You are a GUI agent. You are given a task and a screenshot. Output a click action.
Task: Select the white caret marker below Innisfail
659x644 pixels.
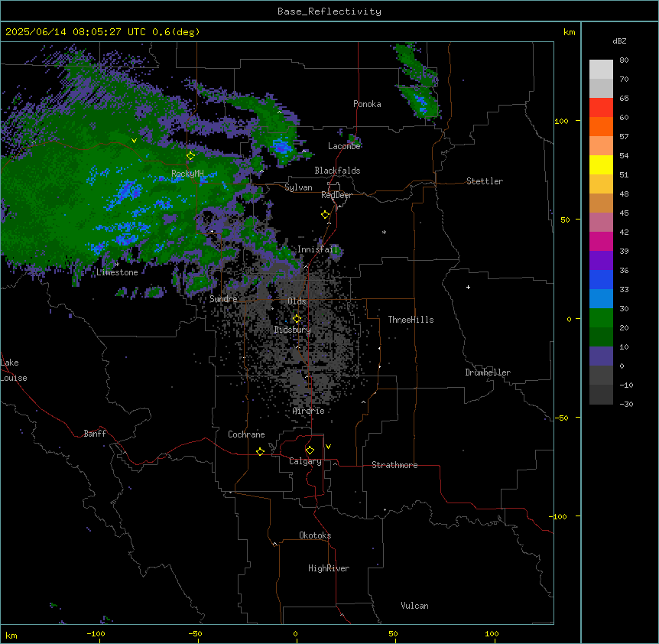point(306,266)
